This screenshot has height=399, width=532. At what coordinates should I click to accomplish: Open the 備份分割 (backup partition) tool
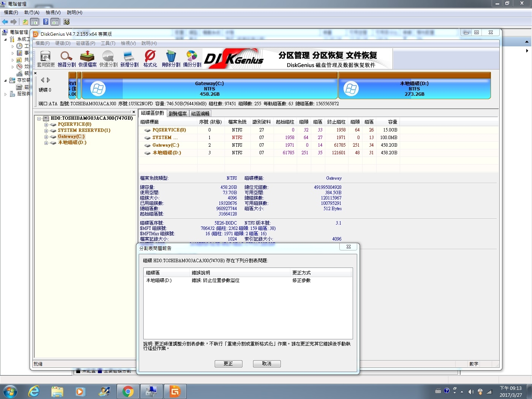click(x=192, y=59)
